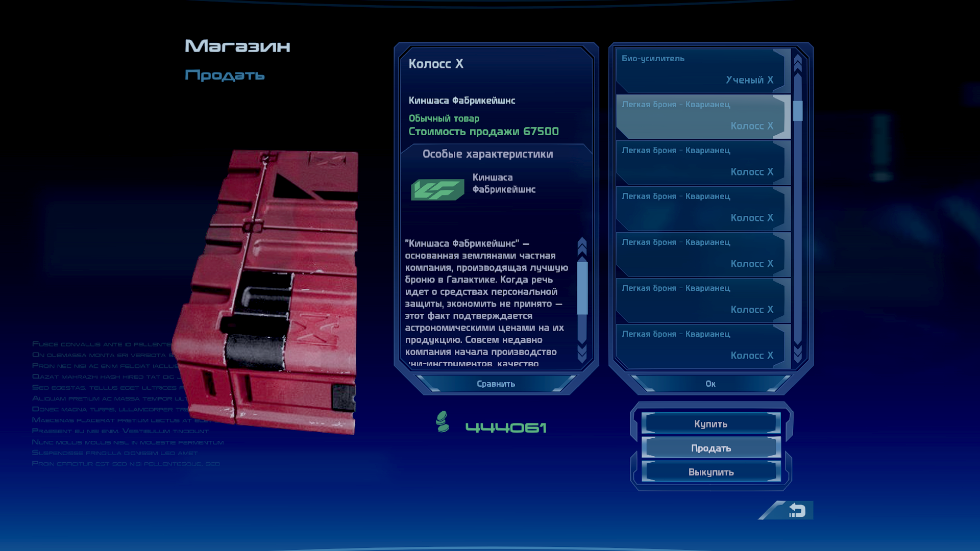Select the last visible Колосс X entry

(x=702, y=346)
